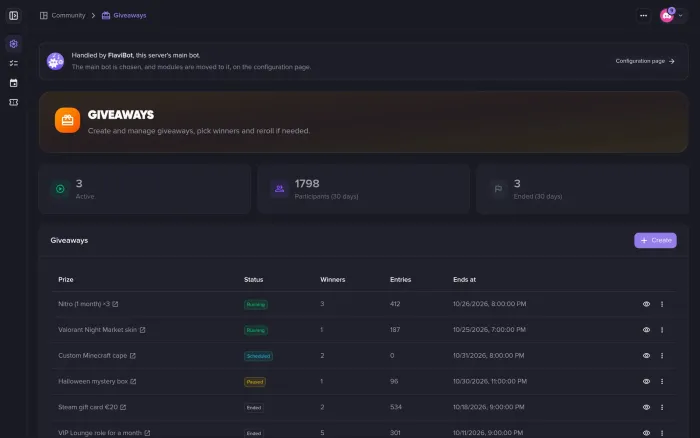Click the Scheduled status badge
700x438 pixels.
tap(258, 356)
